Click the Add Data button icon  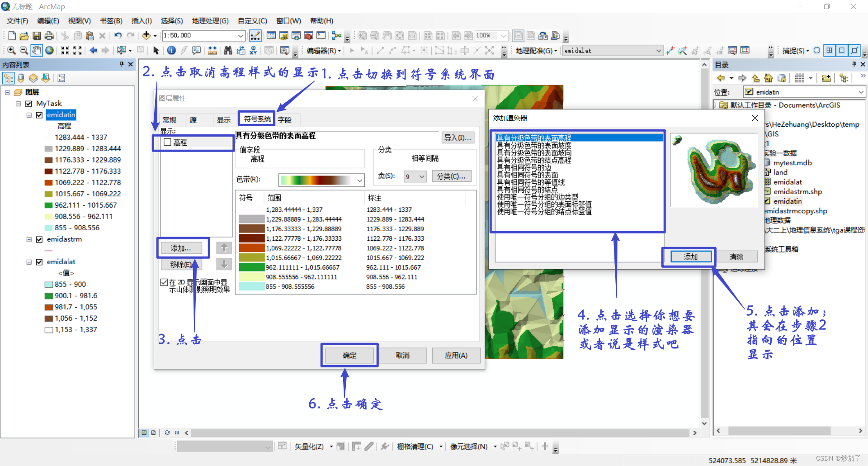(146, 35)
